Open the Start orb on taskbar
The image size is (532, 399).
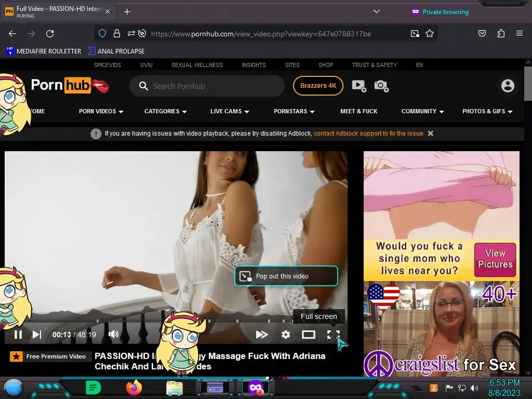13,388
